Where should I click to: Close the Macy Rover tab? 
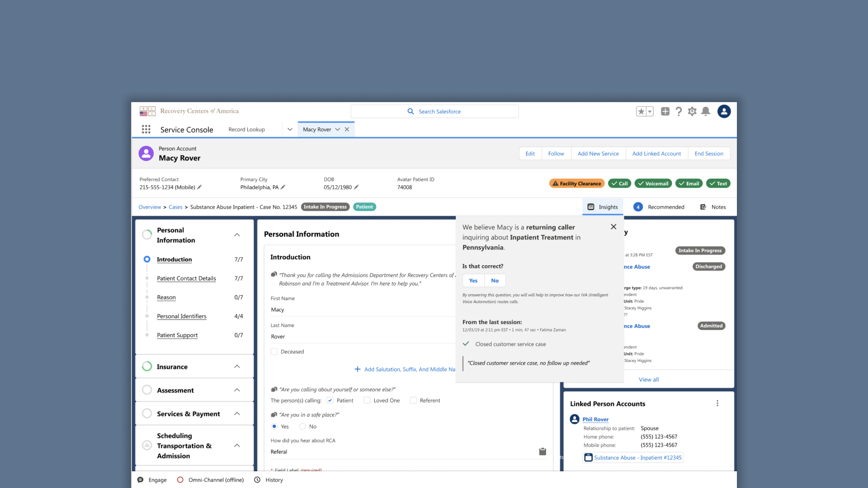coord(347,129)
